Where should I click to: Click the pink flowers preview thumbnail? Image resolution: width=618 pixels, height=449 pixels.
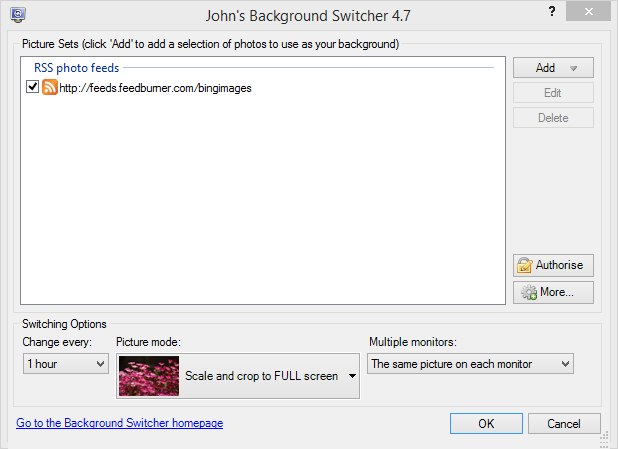tap(149, 376)
